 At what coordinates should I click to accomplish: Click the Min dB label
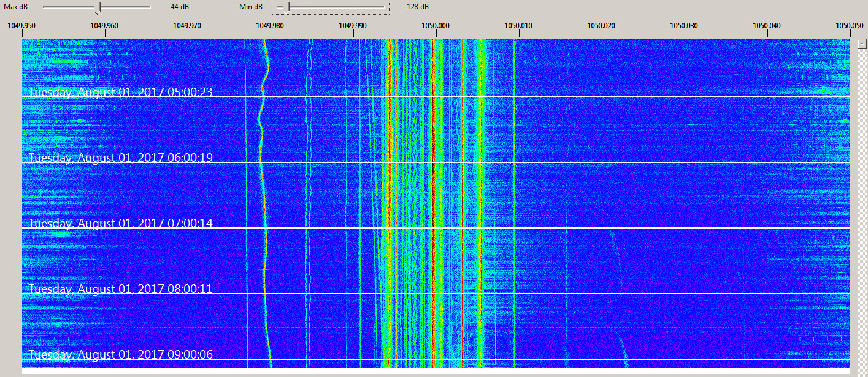click(251, 7)
